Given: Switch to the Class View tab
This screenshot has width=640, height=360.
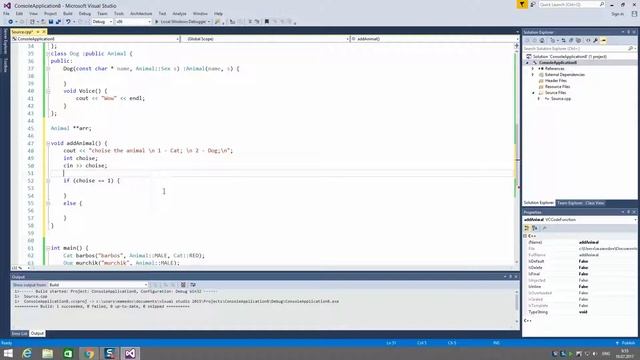Looking at the screenshot, I should 595,203.
